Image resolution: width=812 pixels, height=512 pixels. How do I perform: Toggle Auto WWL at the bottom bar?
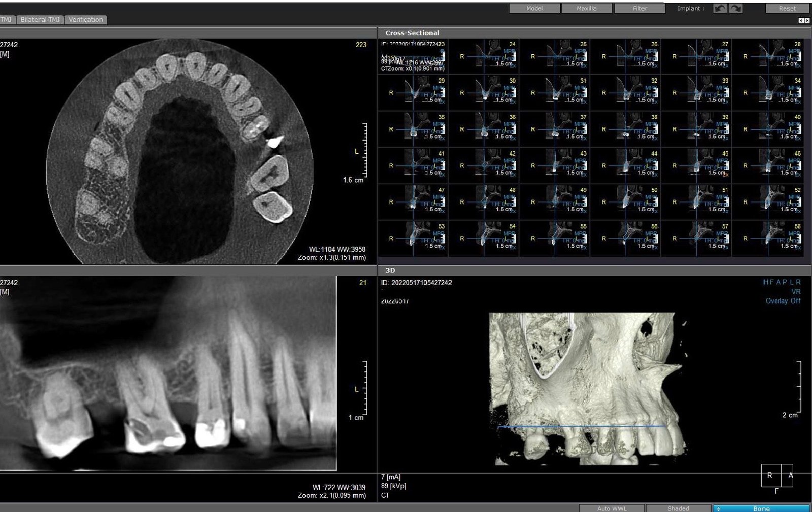612,508
